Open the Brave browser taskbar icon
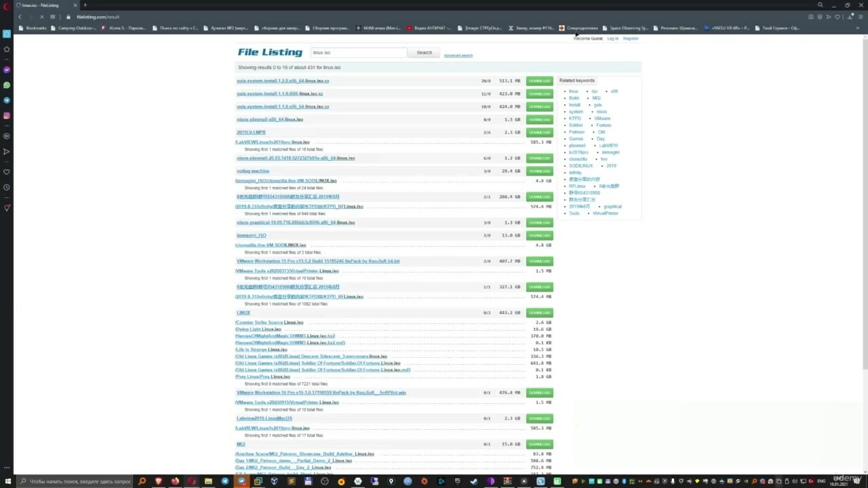Image resolution: width=868 pixels, height=488 pixels. point(159,481)
